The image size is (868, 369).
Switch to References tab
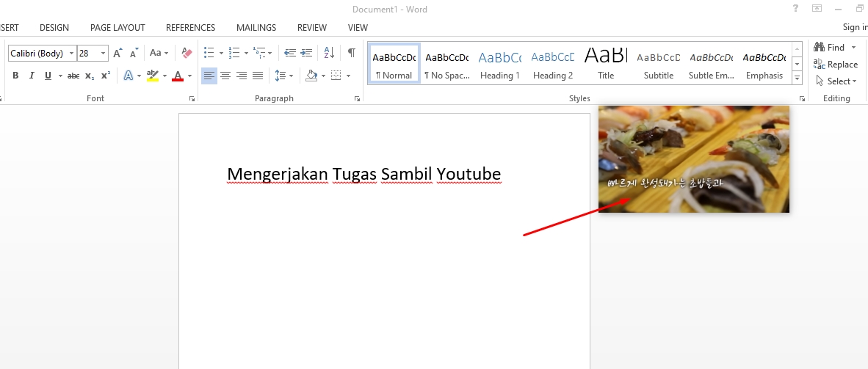(x=190, y=28)
